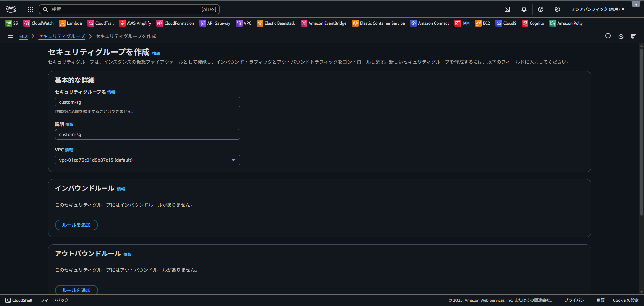Open 情報 link next to セキュリティグループ名
The image size is (644, 306).
pos(111,92)
